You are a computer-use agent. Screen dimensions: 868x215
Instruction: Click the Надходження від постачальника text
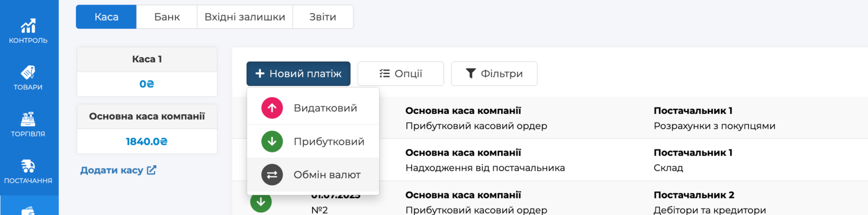485,168
